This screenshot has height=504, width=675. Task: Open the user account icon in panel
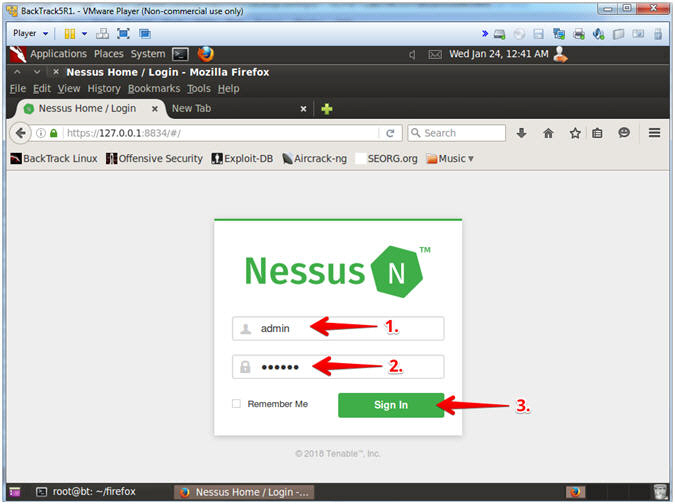click(560, 54)
